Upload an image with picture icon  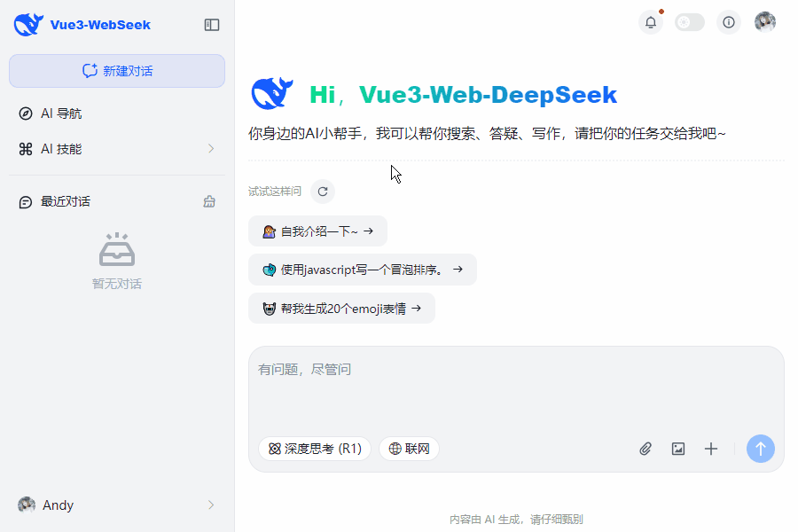(678, 449)
